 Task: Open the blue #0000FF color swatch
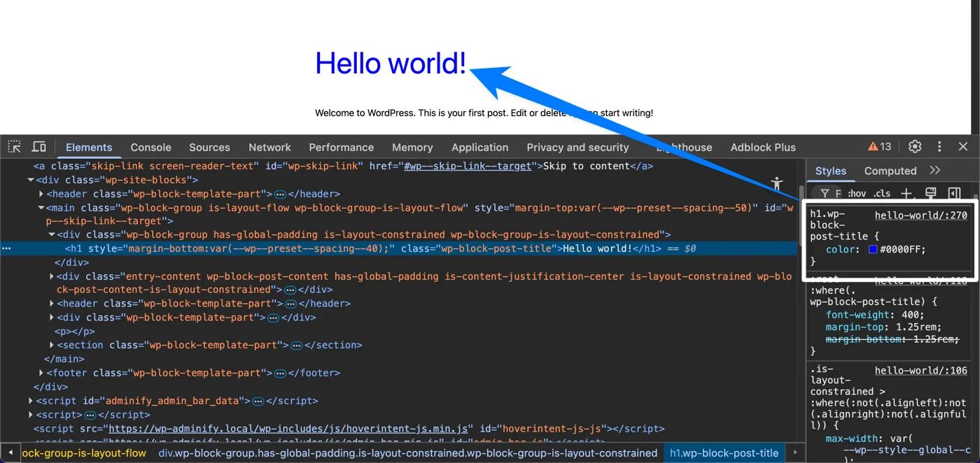tap(873, 250)
